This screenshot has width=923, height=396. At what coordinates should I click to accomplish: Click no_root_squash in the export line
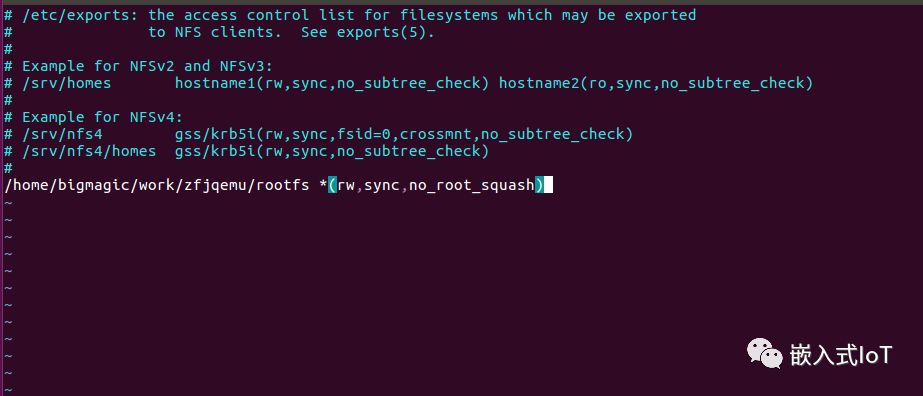coord(472,185)
